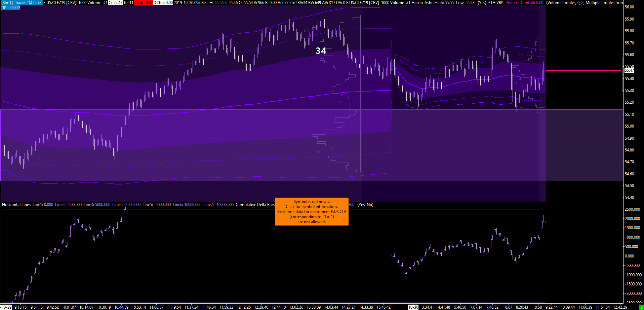Click the 'Line7: -10000.000' value
Image resolution: width=644 pixels, height=310 pixels.
point(218,205)
